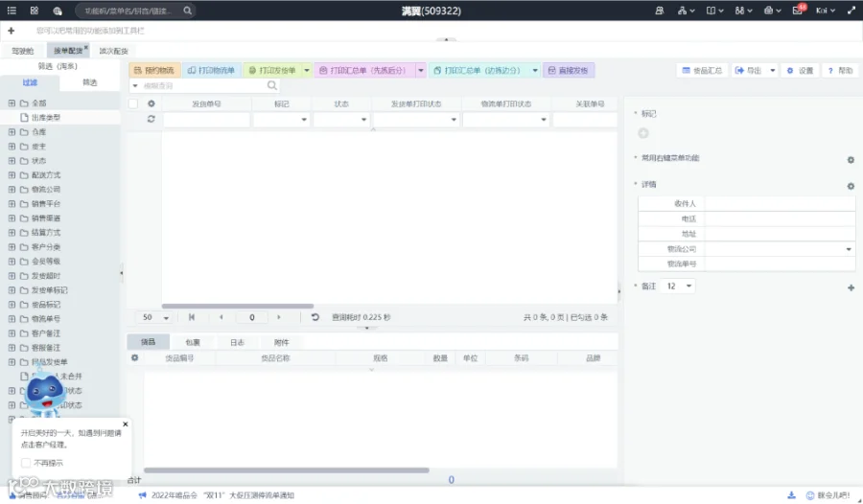
Task: Switch to the 驾驶舱 tab
Action: point(23,51)
